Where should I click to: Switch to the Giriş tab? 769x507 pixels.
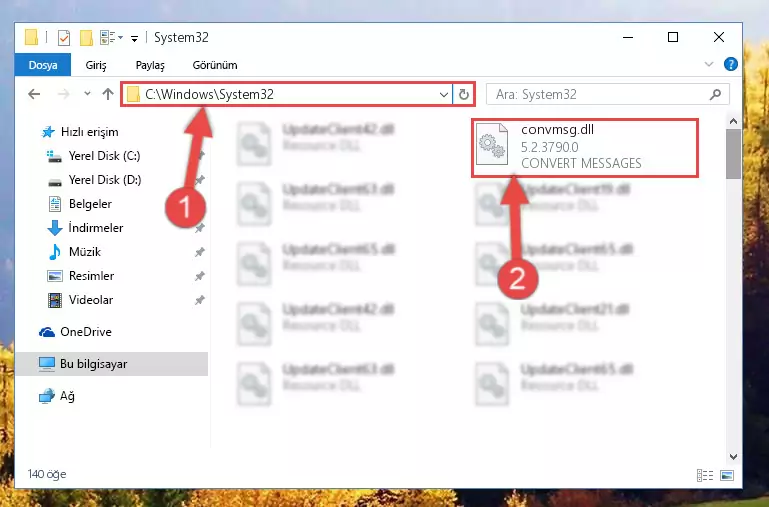[96, 65]
